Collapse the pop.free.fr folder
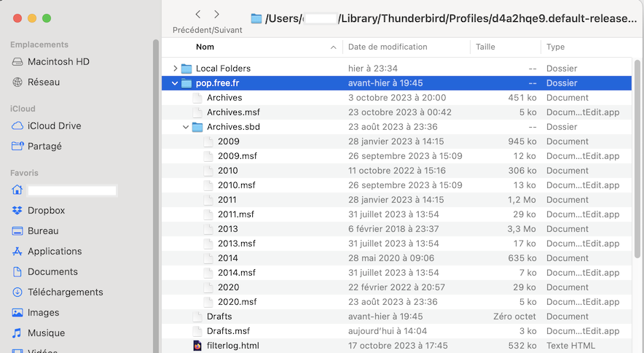Viewport: 644px width, 353px height. click(175, 83)
